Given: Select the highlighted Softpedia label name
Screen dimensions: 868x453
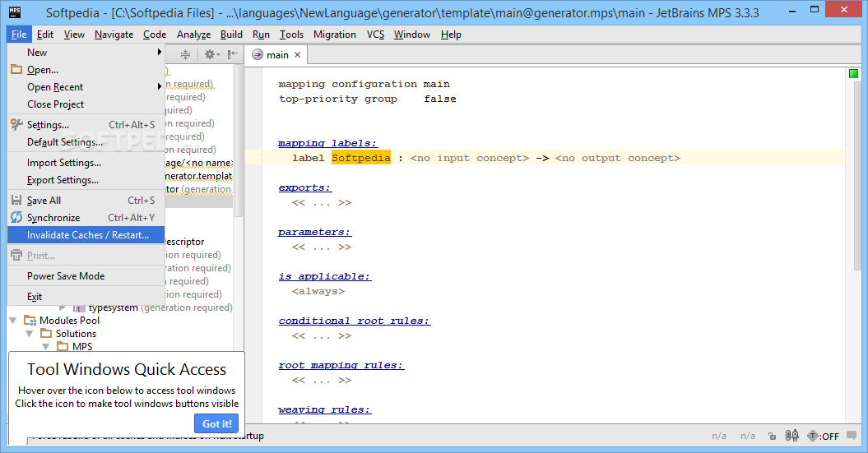Looking at the screenshot, I should tap(361, 158).
